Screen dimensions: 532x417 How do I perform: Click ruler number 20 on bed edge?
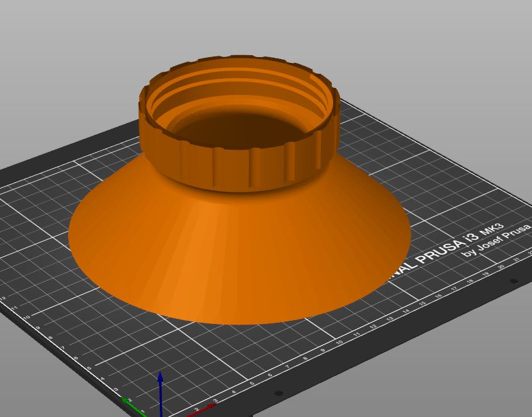[501, 267]
